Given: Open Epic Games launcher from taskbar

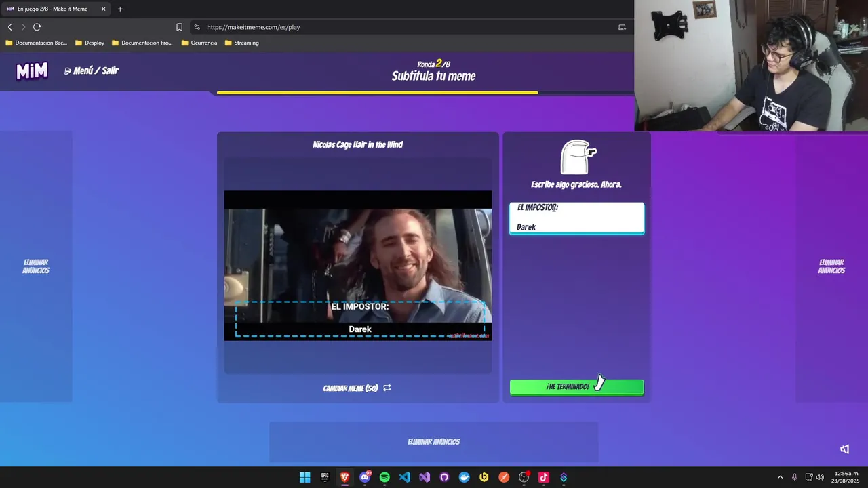Looking at the screenshot, I should click(x=325, y=477).
